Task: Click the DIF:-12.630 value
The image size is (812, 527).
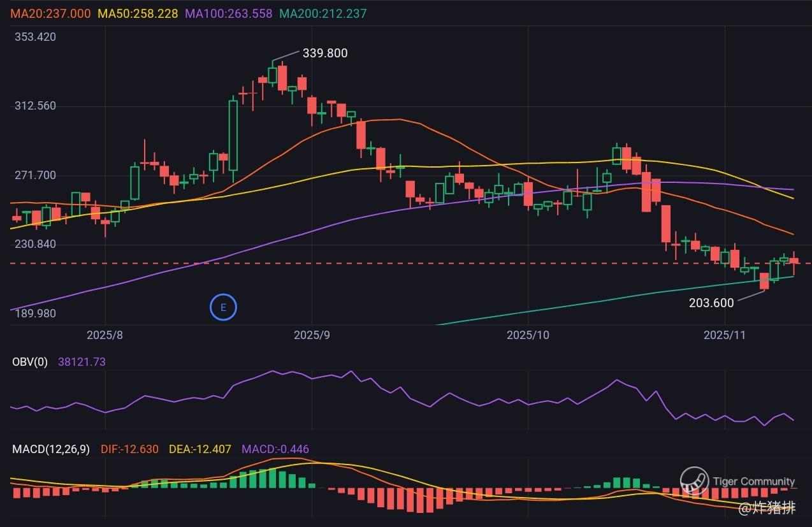Action: point(129,449)
